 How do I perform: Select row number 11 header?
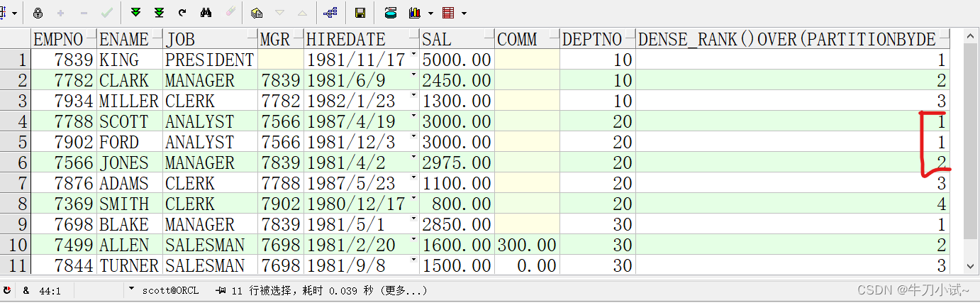coord(16,265)
